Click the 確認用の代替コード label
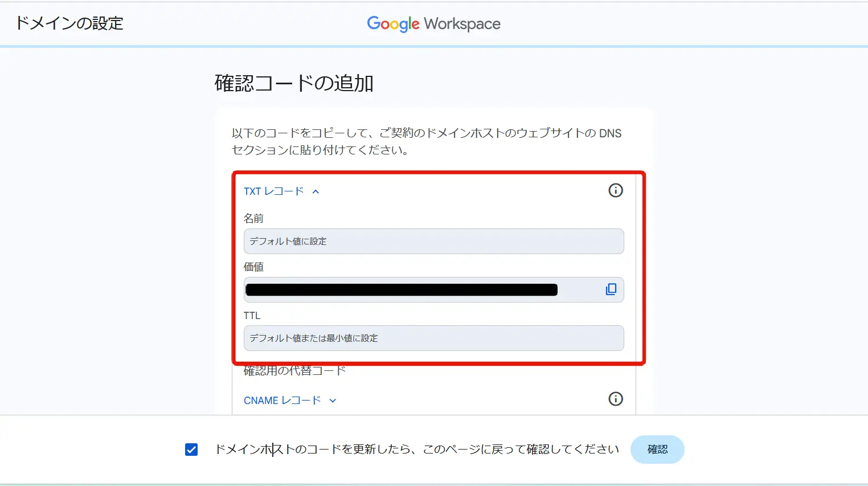The image size is (868, 486). pyautogui.click(x=295, y=371)
